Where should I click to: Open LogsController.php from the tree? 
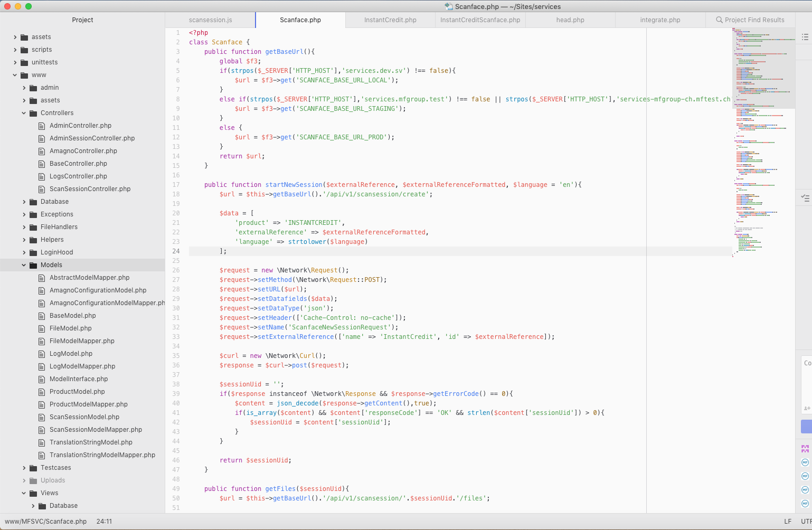click(x=78, y=176)
